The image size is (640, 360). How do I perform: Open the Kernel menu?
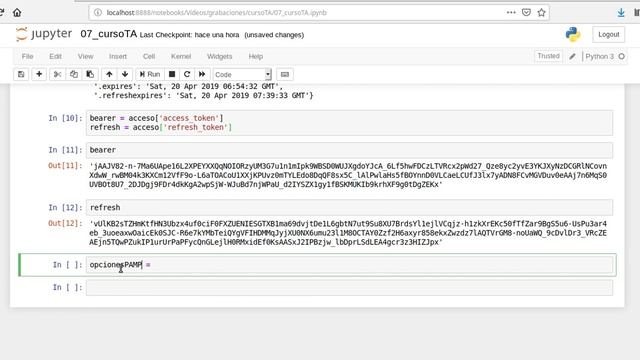pos(181,56)
